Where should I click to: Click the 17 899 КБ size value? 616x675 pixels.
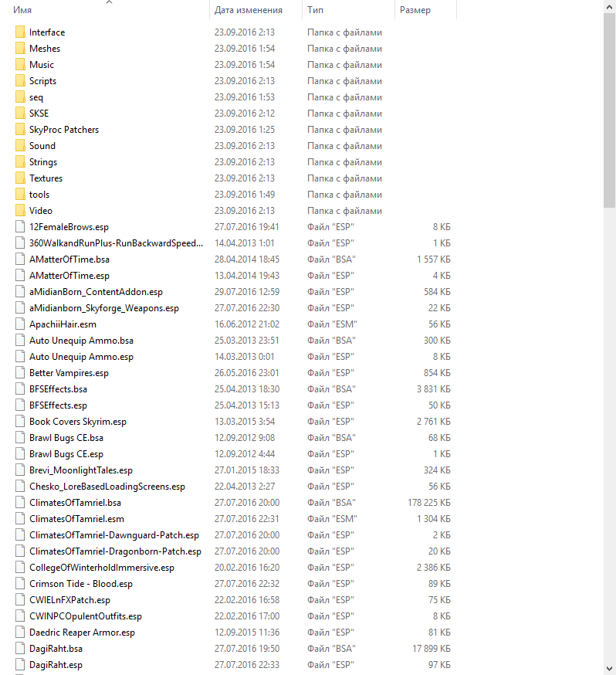point(432,649)
